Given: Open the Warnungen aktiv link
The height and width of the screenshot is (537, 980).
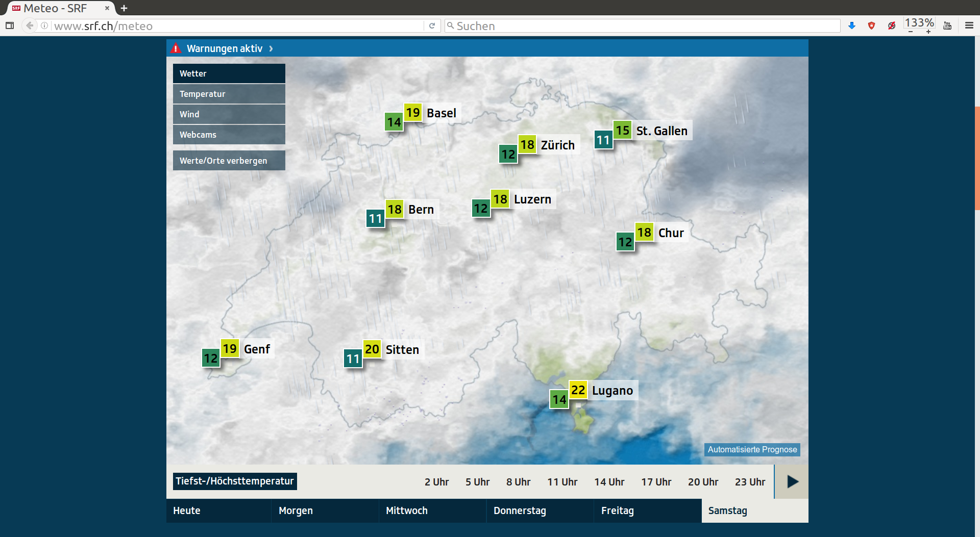Looking at the screenshot, I should click(225, 48).
